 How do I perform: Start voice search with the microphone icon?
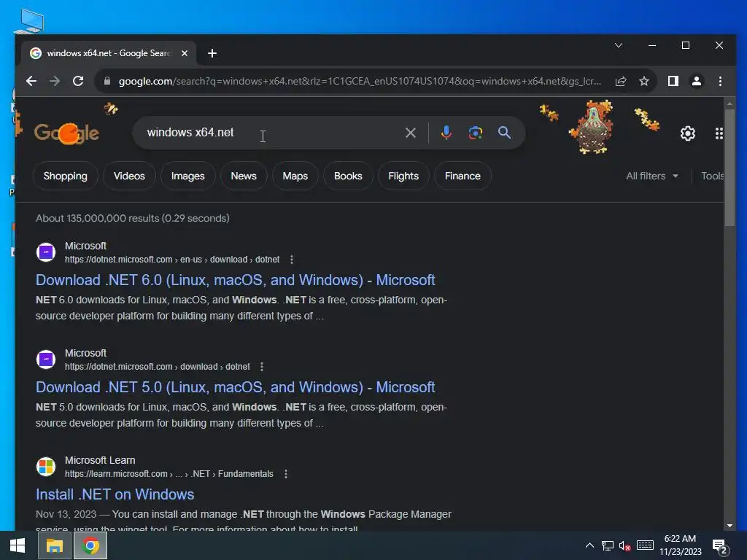446,133
